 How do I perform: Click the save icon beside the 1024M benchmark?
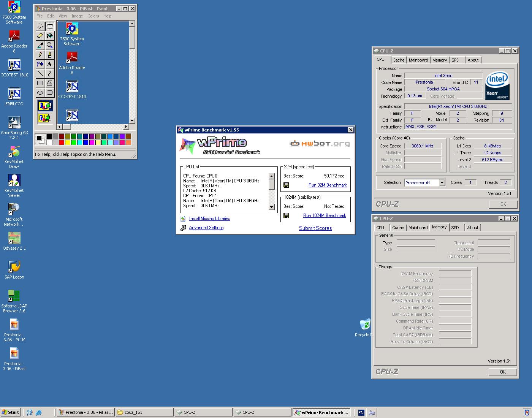point(286,215)
